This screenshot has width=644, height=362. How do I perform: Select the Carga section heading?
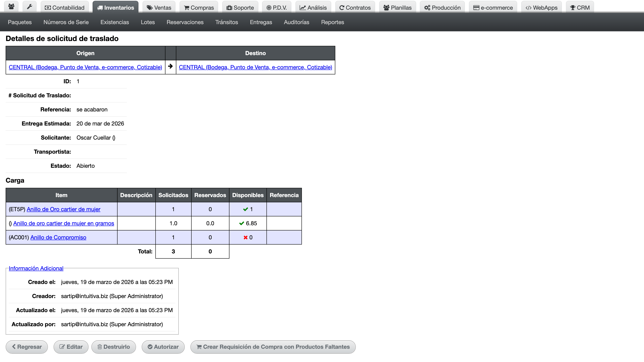(x=15, y=180)
